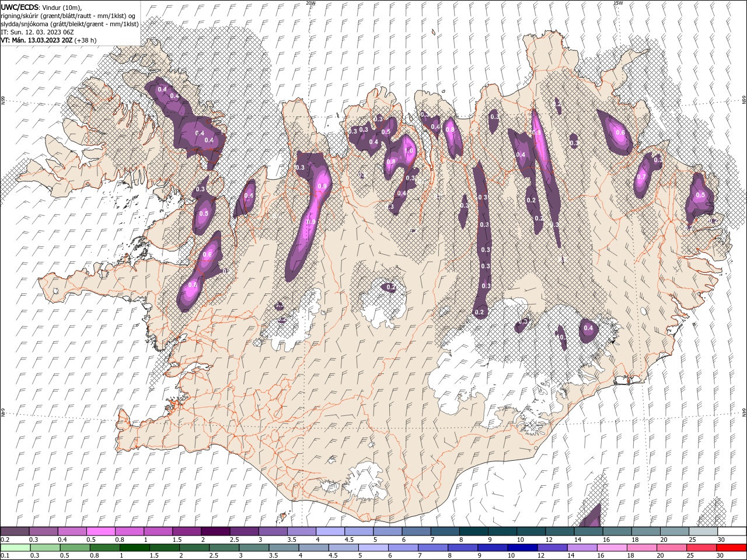This screenshot has height=560, width=747.
Task: Click the '(+38 h)' forecast offset text
Action: coord(85,40)
